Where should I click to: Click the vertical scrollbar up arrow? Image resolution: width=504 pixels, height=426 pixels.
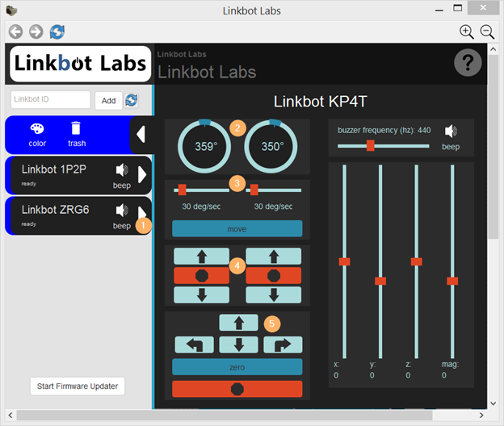(493, 49)
